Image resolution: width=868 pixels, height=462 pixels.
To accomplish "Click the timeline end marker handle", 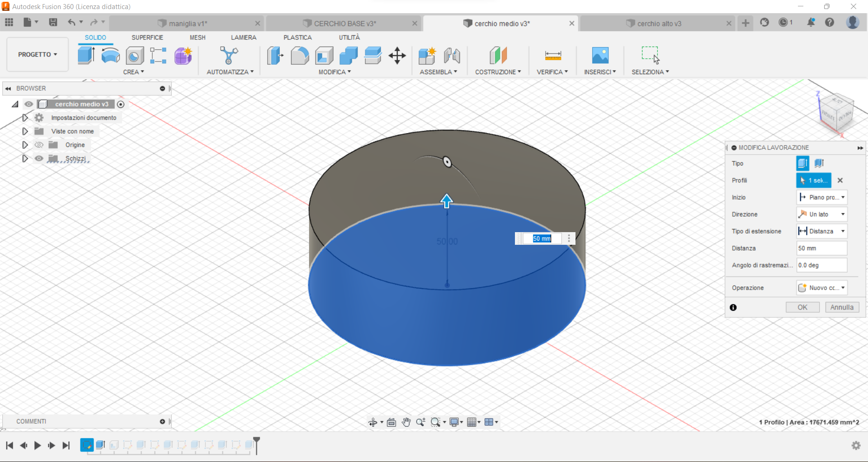I will (256, 445).
